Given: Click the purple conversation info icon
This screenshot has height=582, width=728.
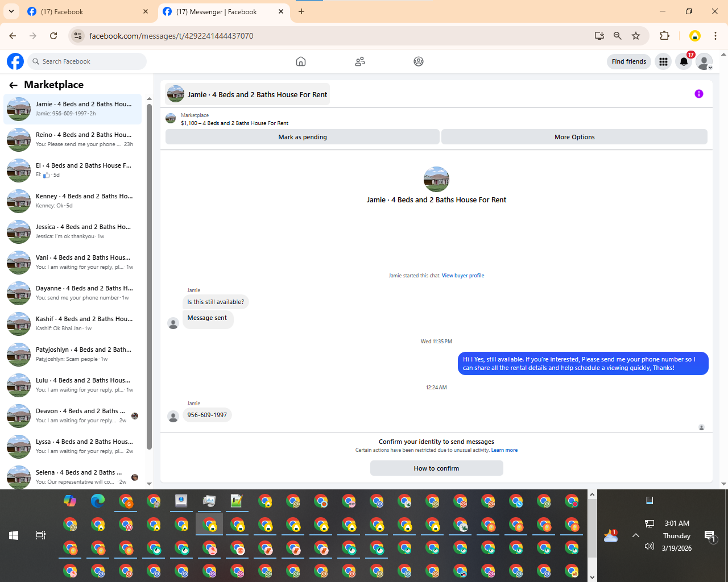Looking at the screenshot, I should point(699,94).
